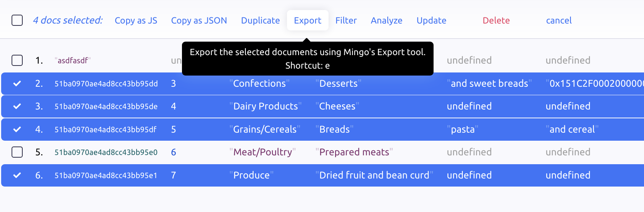Toggle the select-all checkbox in the header
Viewport: 644px width, 212px height.
click(17, 20)
